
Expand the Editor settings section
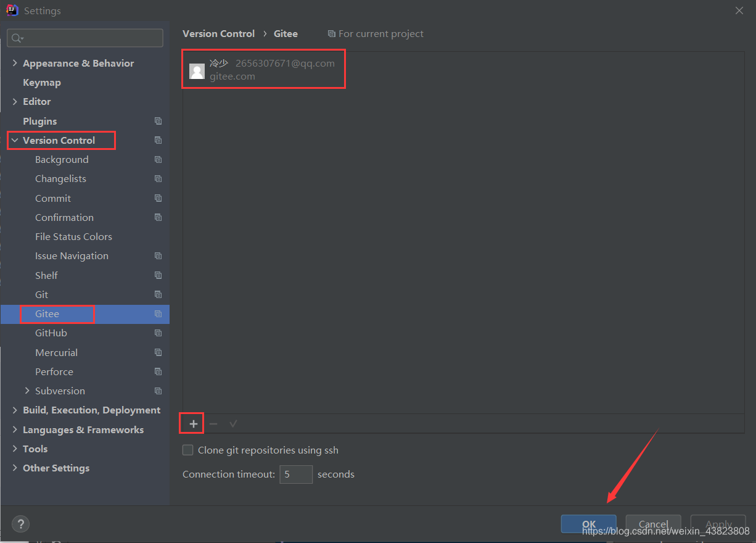[15, 101]
